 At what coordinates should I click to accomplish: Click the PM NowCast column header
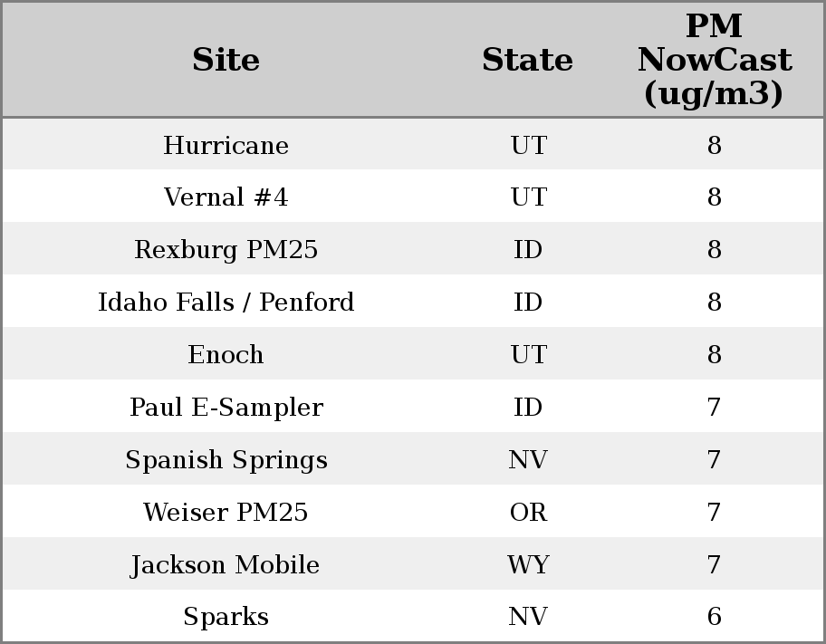coord(714,60)
